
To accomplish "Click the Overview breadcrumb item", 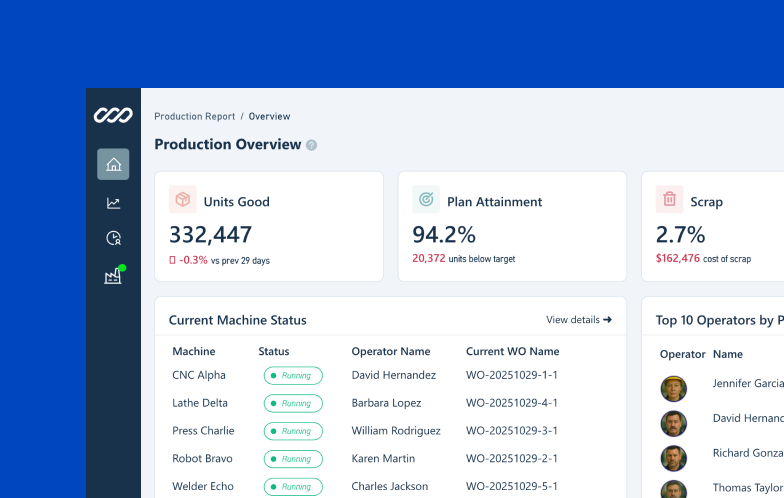I will pyautogui.click(x=269, y=117).
